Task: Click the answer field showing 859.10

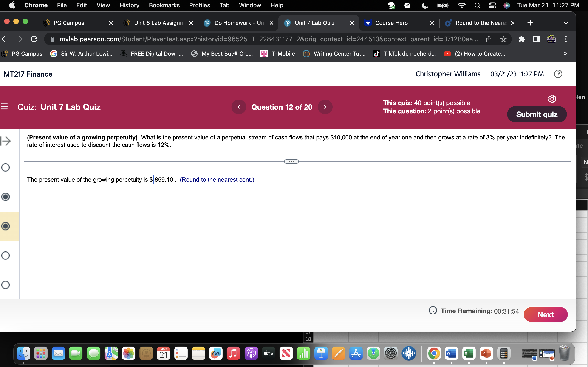Action: click(x=164, y=180)
